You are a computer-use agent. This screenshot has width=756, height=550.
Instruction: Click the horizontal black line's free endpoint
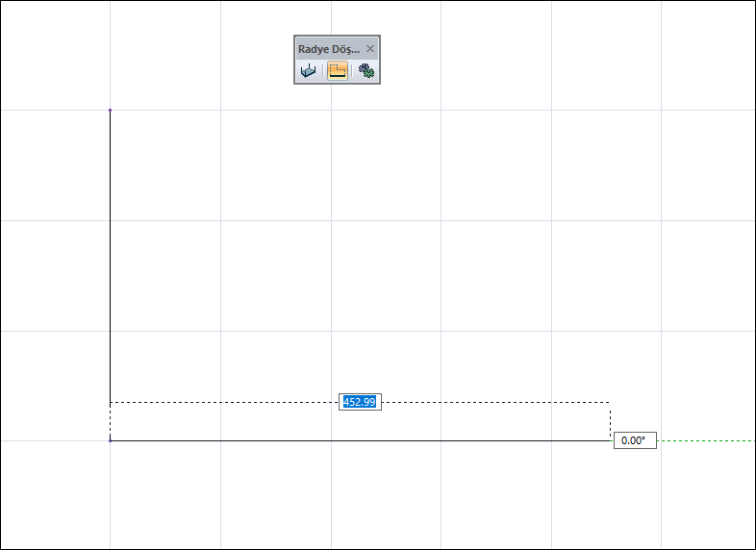[x=611, y=440]
